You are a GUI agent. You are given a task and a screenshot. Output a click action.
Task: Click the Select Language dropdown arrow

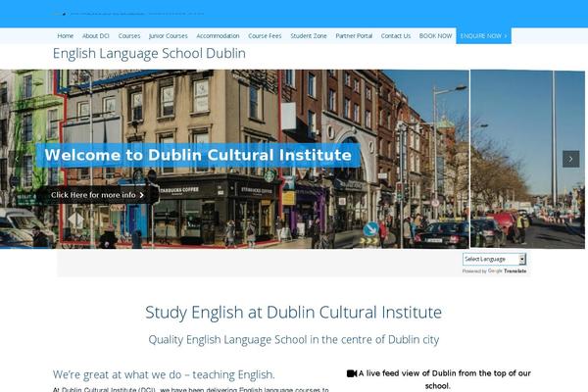coord(522,259)
